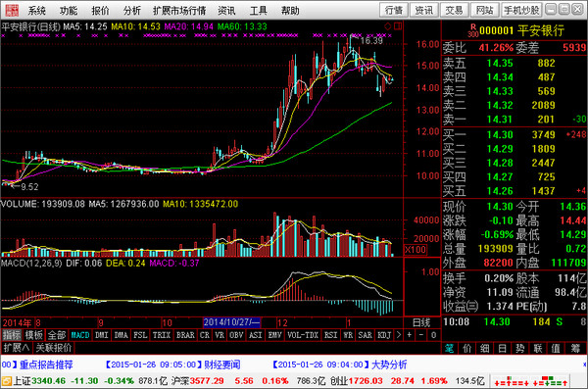Click the diamond icon above the chart
This screenshot has width=588, height=389.
(388, 25)
